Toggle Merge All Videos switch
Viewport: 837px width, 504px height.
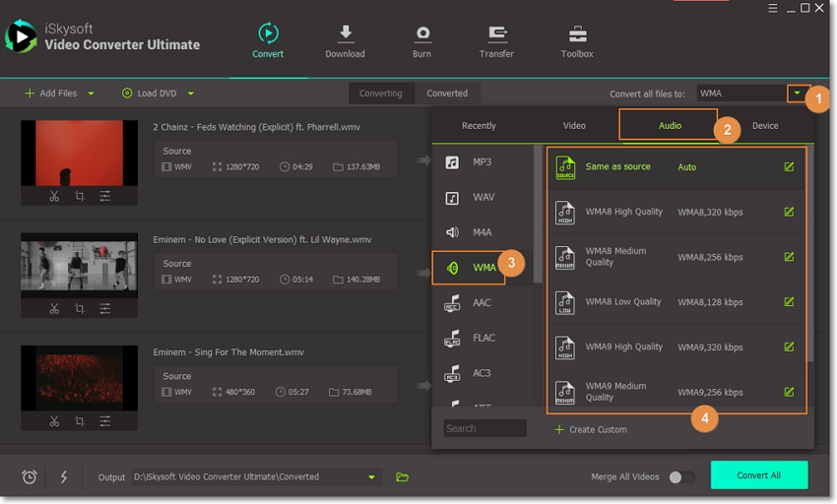tap(681, 477)
